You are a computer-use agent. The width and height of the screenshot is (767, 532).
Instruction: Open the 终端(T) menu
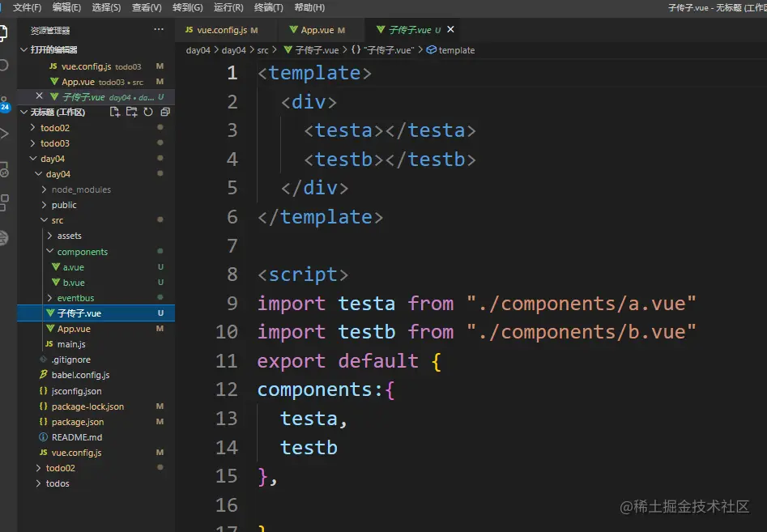269,7
